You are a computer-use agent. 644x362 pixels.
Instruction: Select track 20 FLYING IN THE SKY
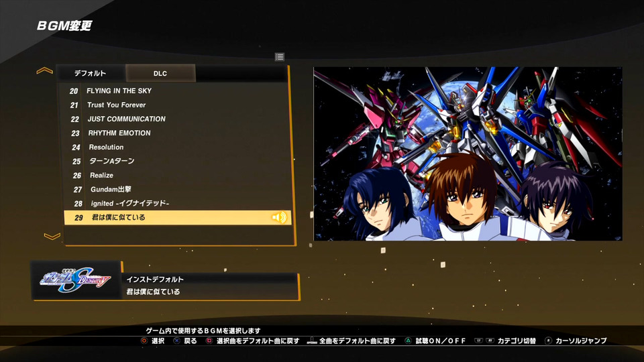(x=174, y=90)
